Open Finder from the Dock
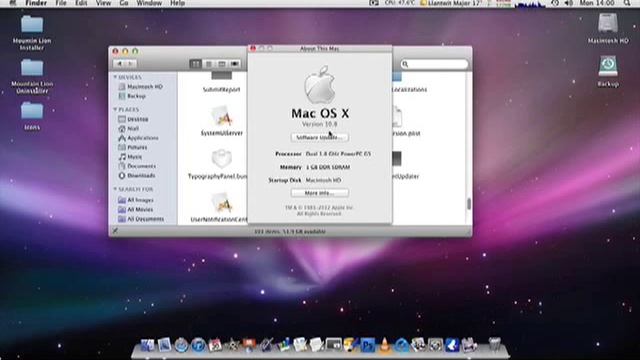 147,345
